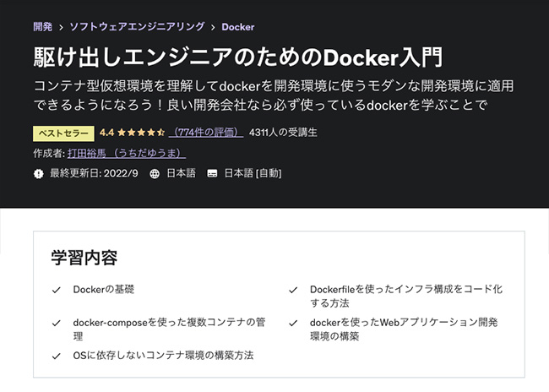Click the 学習内容 section heading
The height and width of the screenshot is (392, 549).
coord(84,257)
